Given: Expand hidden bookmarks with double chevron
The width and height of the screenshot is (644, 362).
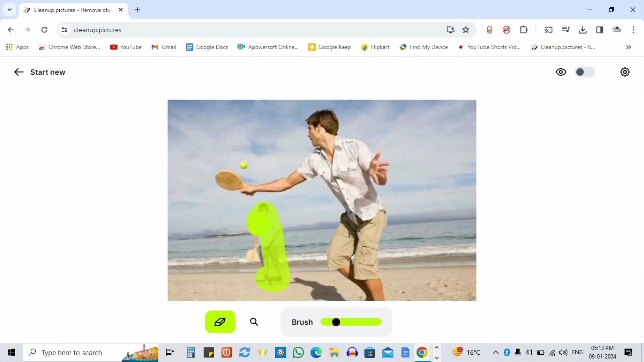Looking at the screenshot, I should pos(628,47).
